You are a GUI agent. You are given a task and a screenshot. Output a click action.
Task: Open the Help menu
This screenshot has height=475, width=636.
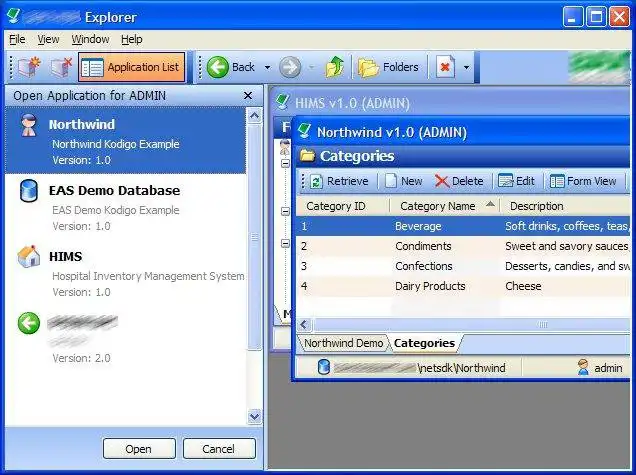[131, 39]
